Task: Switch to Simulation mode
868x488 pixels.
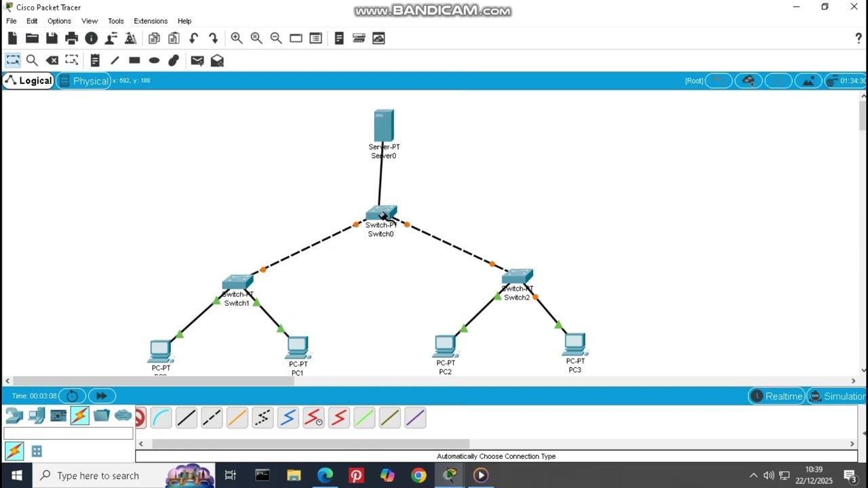Action: pyautogui.click(x=837, y=396)
